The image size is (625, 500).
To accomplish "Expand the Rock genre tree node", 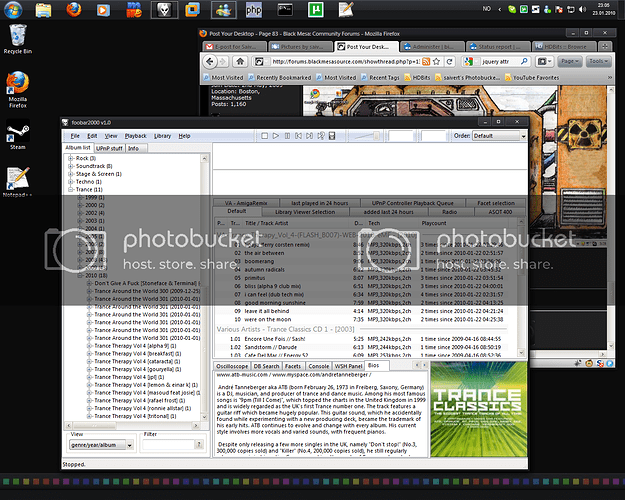I will (x=70, y=158).
